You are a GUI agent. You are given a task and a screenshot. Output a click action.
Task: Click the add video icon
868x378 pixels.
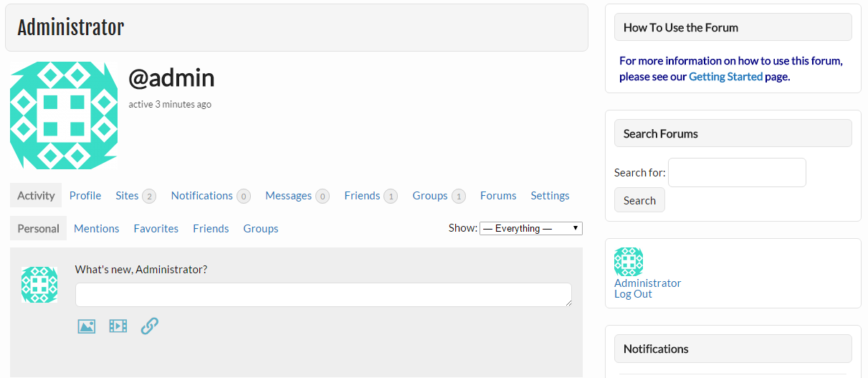click(118, 326)
